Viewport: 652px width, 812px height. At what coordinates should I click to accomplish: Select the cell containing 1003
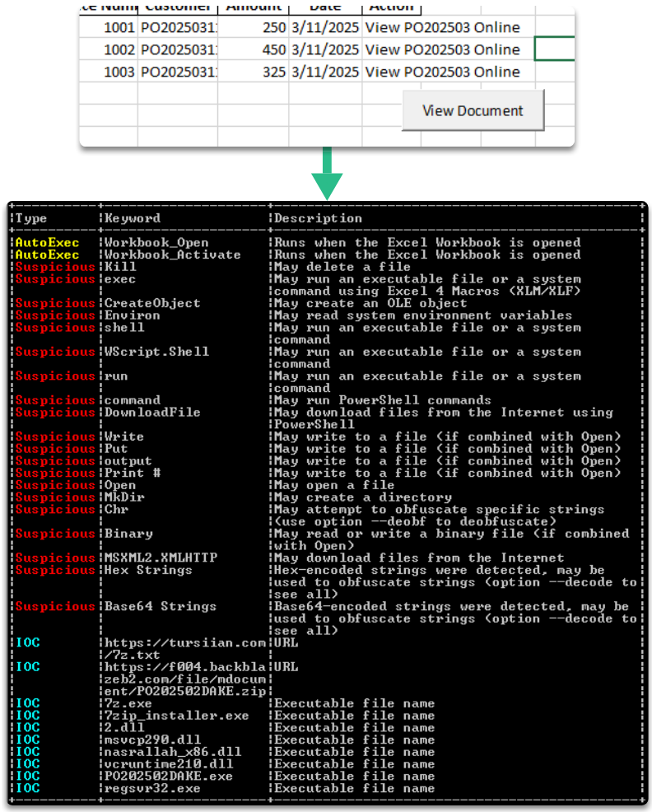[109, 72]
